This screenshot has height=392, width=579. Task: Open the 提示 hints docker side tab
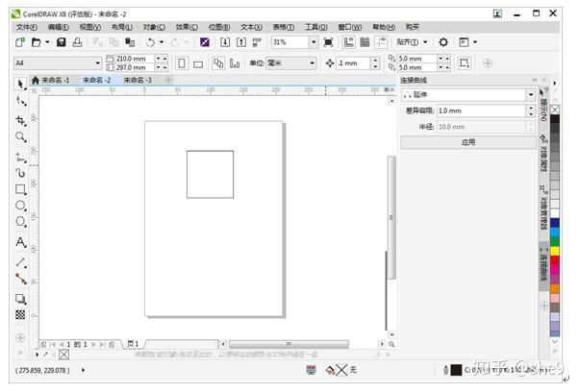point(543,107)
